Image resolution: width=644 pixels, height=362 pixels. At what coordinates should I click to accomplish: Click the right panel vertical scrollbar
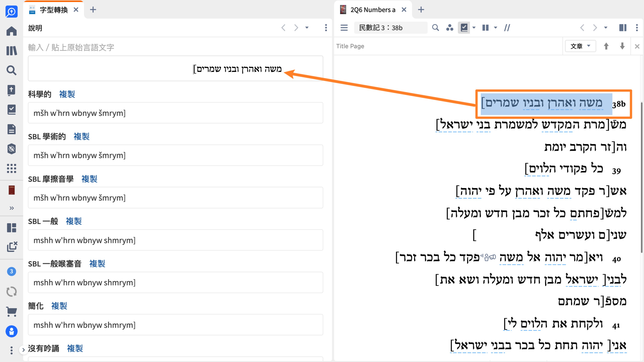tap(641, 177)
